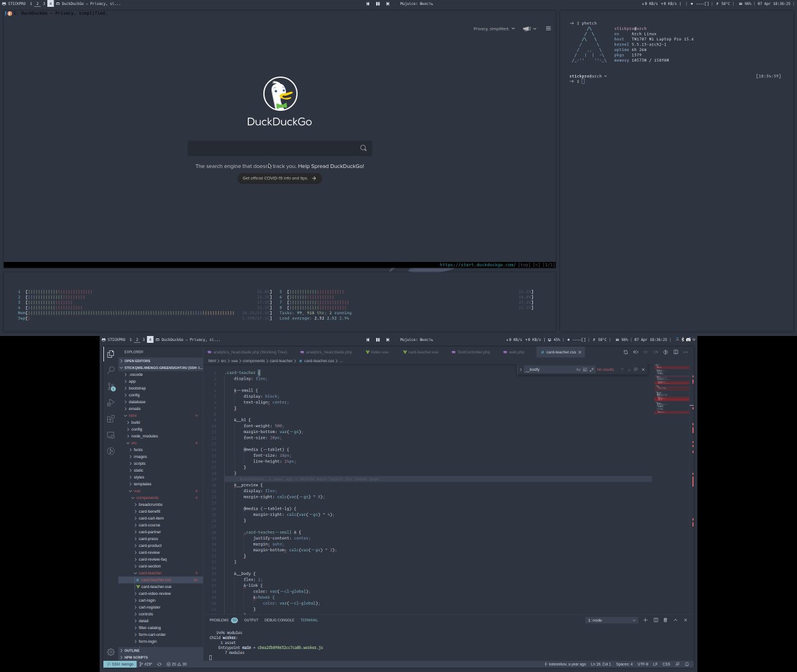Open terminal selector dropdown '1: node'
797x672 pixels.
click(611, 620)
